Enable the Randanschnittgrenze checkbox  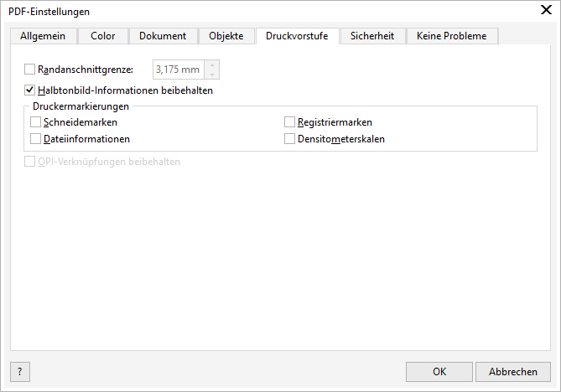[x=30, y=70]
